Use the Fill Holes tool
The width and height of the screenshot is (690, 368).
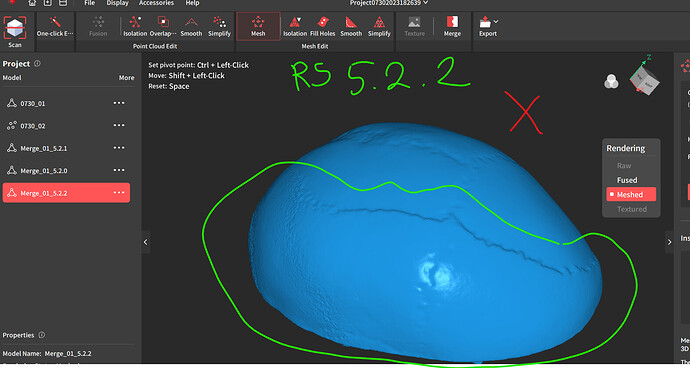click(x=323, y=26)
